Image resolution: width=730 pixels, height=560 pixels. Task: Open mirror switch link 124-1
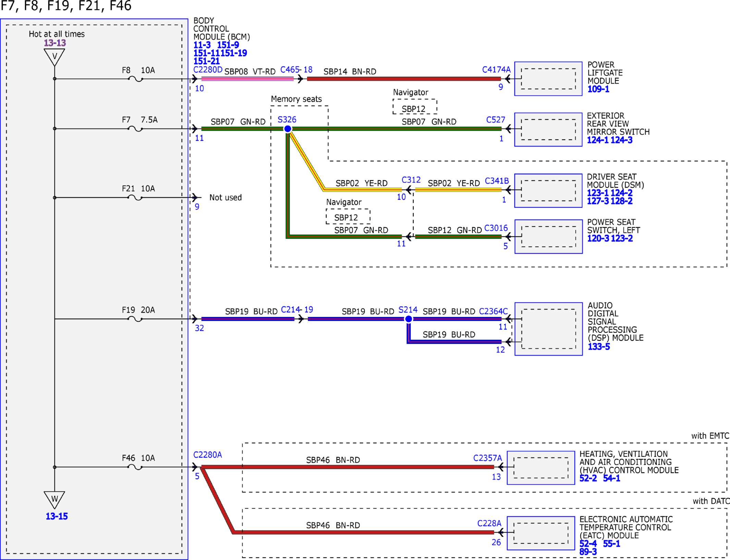(597, 140)
